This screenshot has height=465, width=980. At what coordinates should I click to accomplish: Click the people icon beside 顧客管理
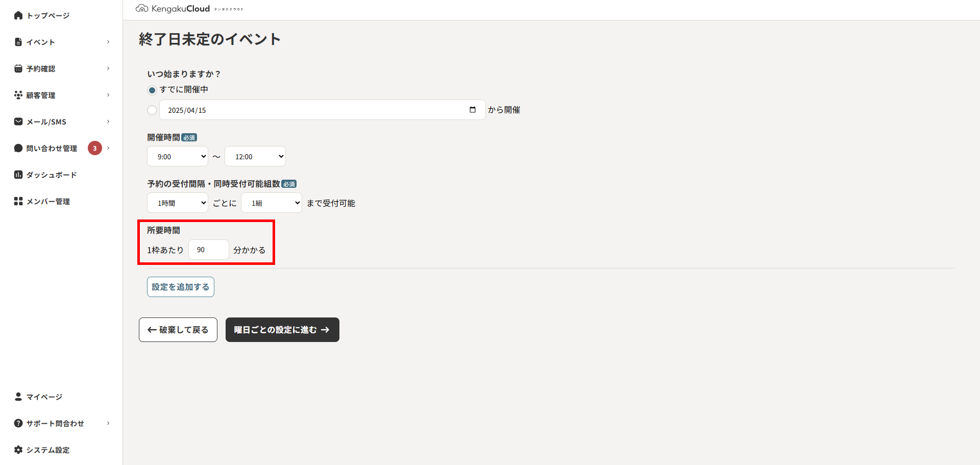18,95
